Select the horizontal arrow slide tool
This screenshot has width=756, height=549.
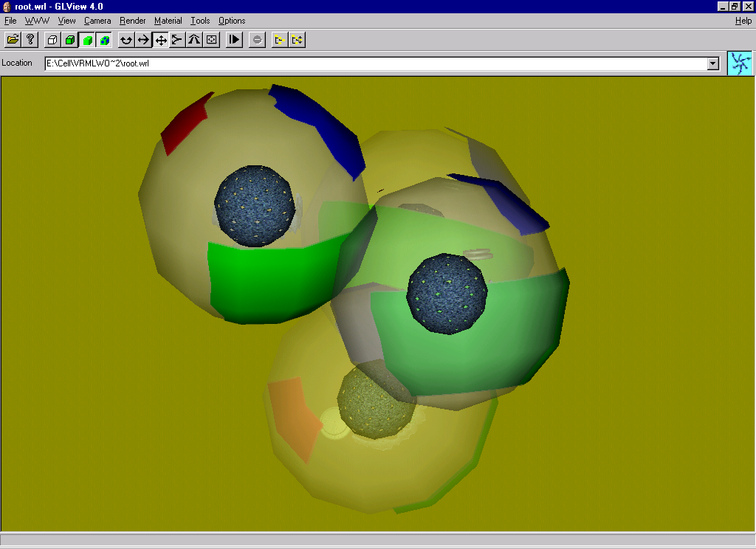(143, 40)
